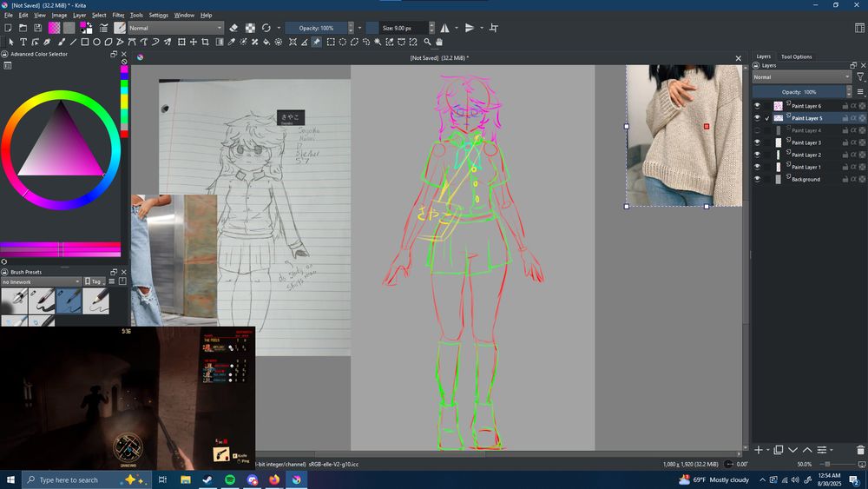Open the 'no linework' brush tag dropdown

pos(41,282)
